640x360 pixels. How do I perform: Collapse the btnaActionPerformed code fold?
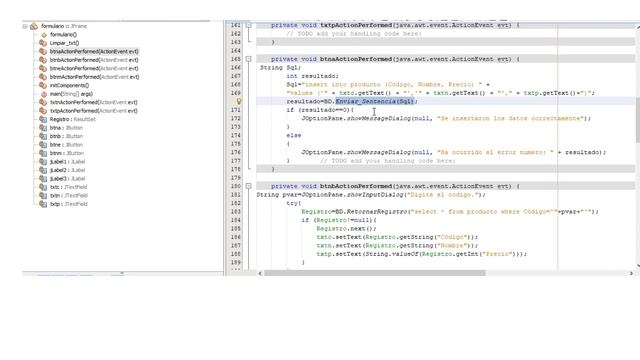click(248, 59)
